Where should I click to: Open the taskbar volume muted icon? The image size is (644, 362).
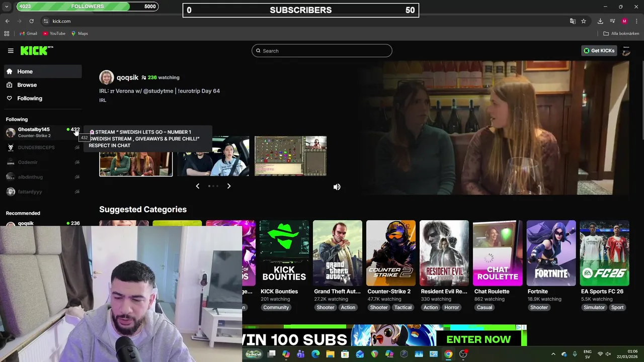pos(608,354)
